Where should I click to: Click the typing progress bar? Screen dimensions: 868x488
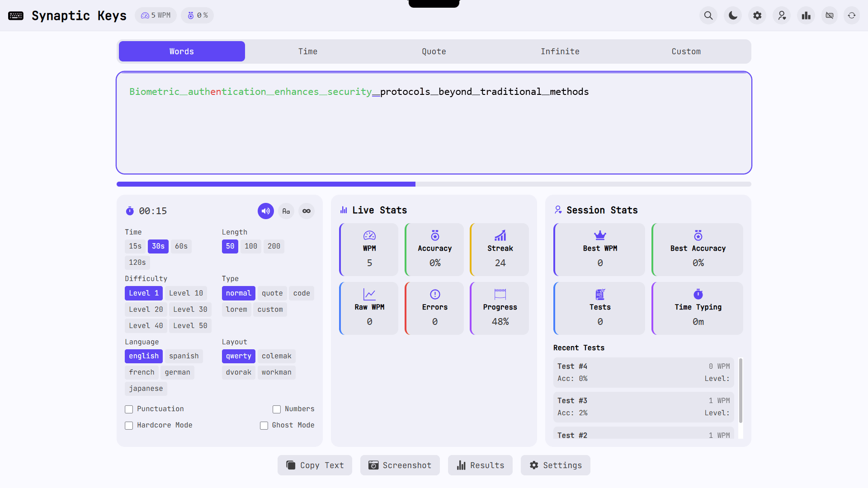click(434, 184)
